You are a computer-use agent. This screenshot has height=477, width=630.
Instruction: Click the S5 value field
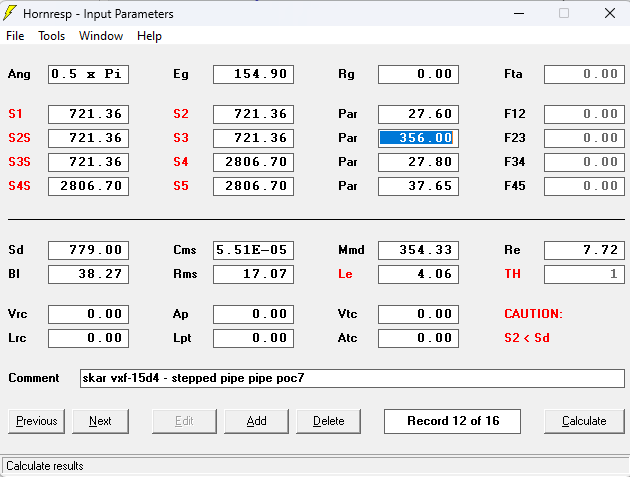tap(254, 186)
